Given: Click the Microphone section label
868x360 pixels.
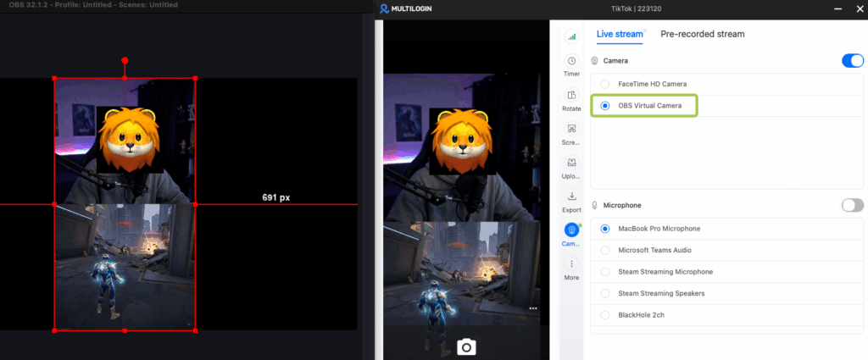Looking at the screenshot, I should pos(621,205).
